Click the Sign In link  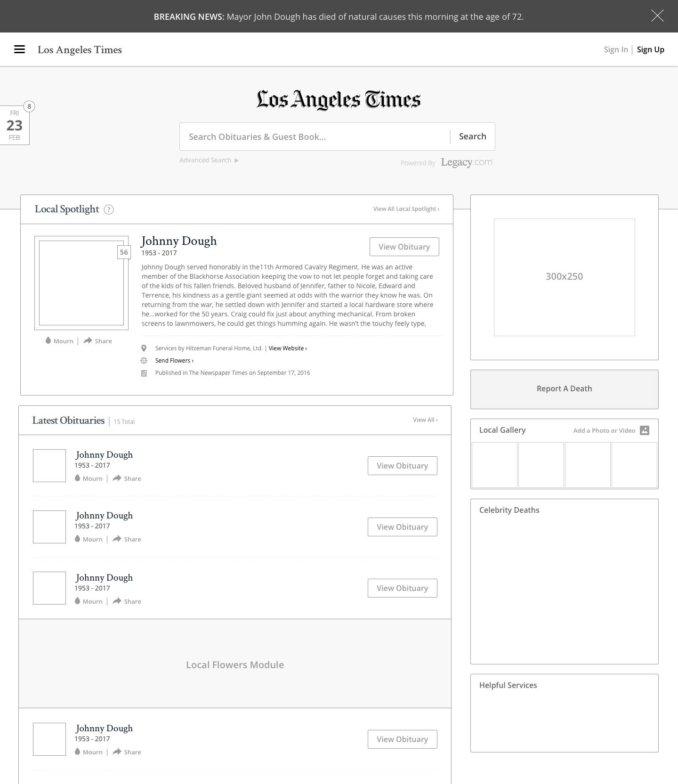(615, 49)
